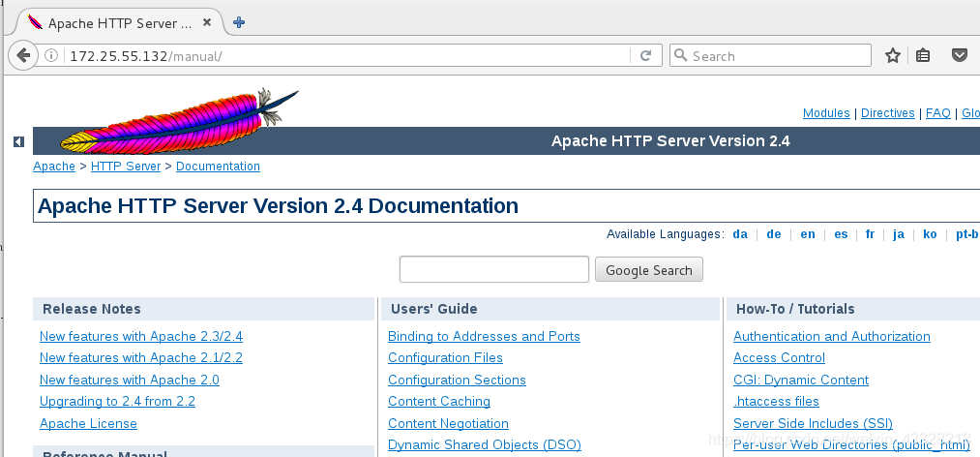Switch language to es
Screen dimensions: 980x457
tap(842, 234)
